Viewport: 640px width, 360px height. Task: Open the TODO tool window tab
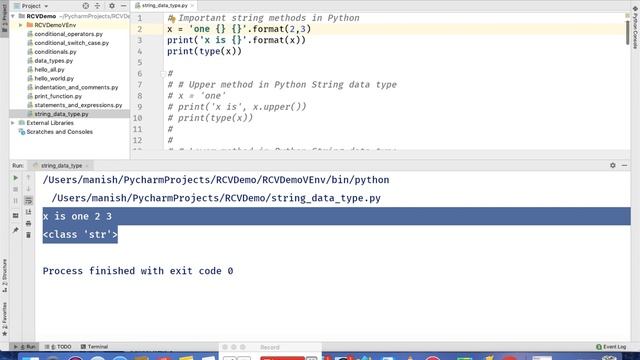pyautogui.click(x=58, y=347)
